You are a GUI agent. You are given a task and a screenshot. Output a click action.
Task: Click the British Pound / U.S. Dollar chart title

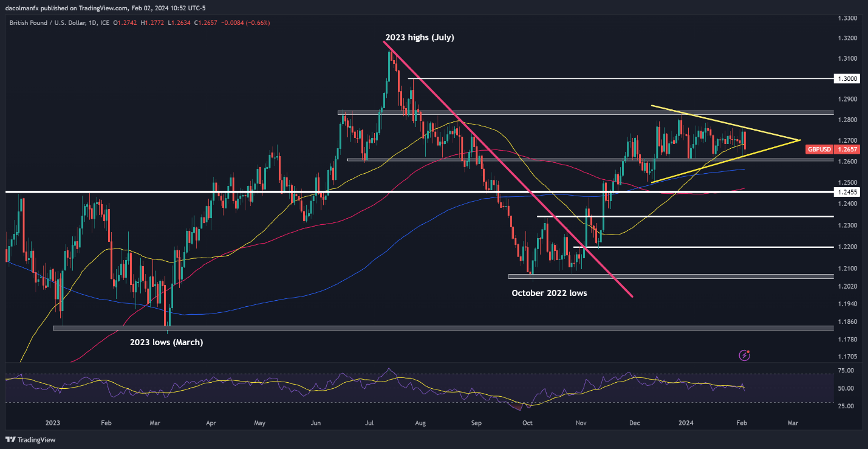point(61,22)
